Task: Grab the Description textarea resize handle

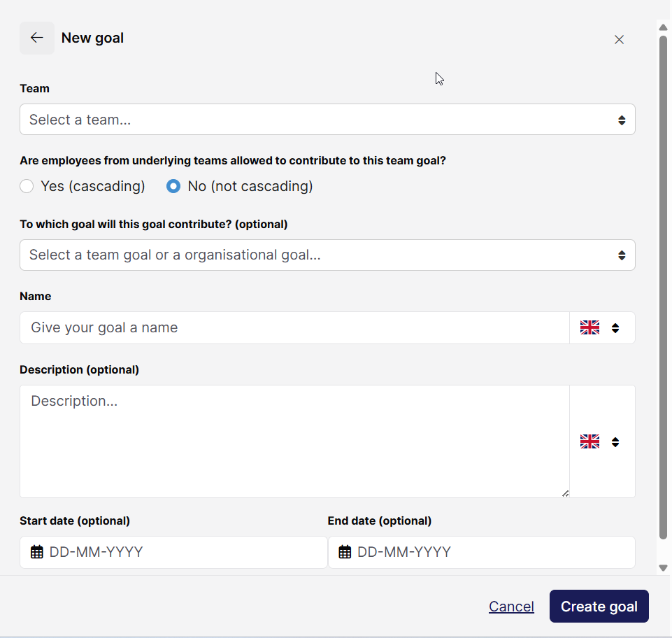Action: tap(565, 493)
